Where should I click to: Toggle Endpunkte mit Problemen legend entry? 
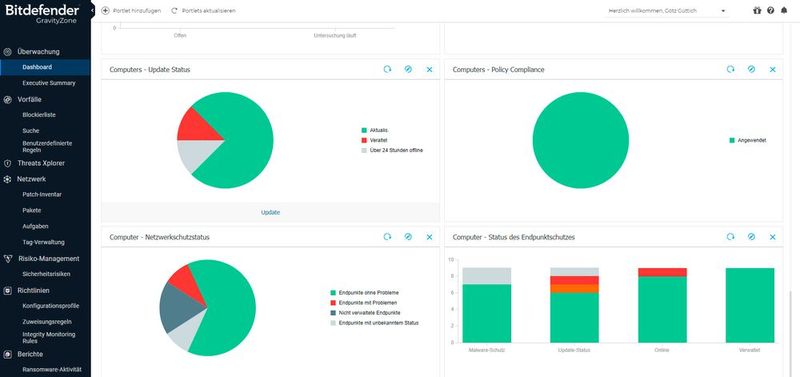coord(365,303)
